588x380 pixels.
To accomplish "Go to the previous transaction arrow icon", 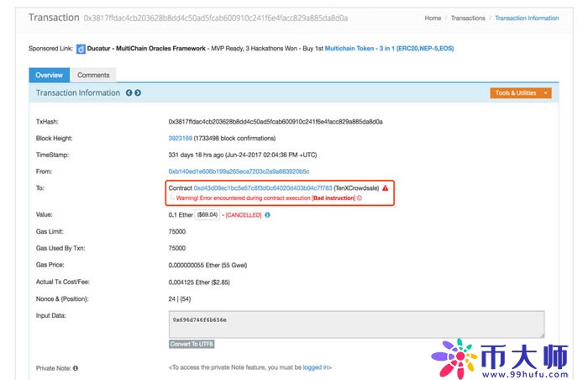I will [x=129, y=92].
